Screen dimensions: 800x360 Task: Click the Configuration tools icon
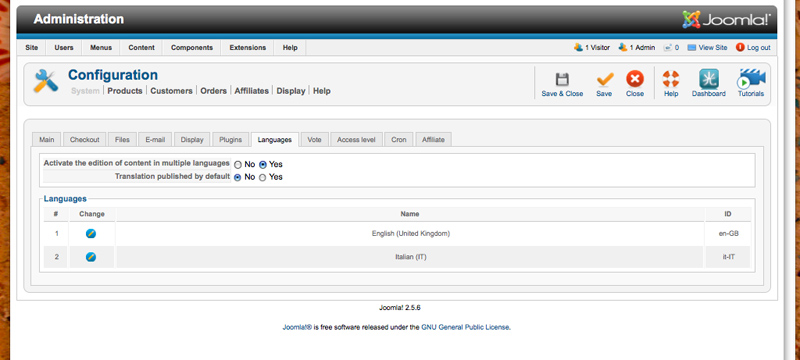tap(45, 81)
